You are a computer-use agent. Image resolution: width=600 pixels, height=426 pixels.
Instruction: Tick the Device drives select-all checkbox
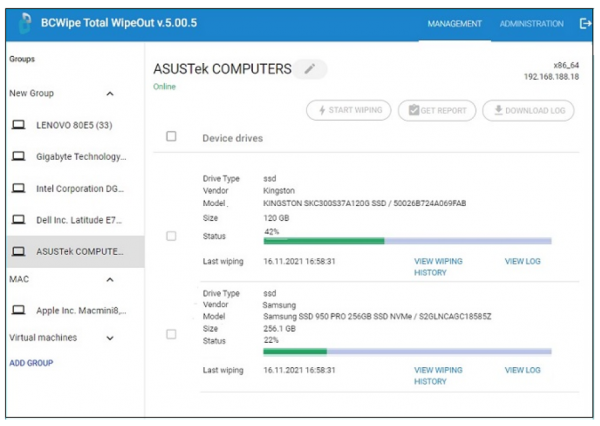point(171,136)
